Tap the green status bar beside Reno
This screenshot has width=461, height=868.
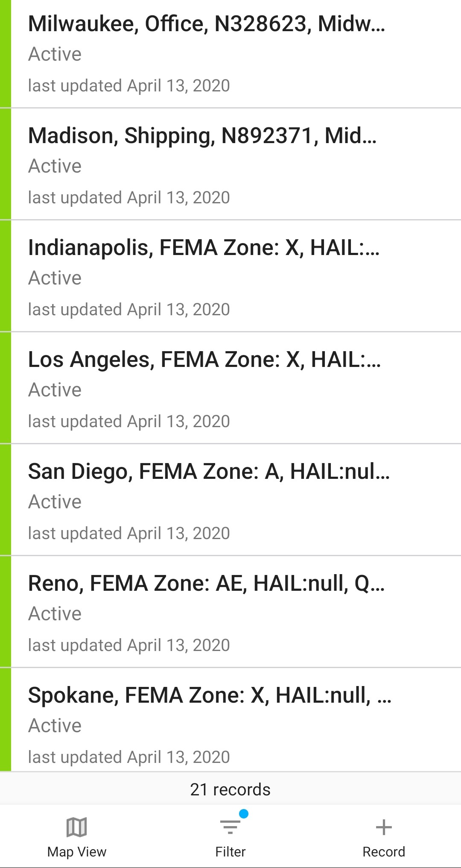[x=5, y=612]
